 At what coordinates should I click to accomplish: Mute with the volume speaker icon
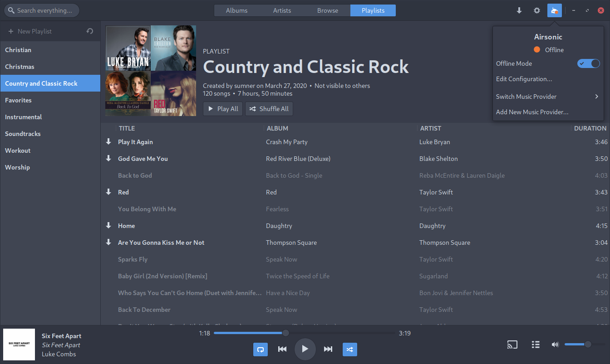[555, 345]
